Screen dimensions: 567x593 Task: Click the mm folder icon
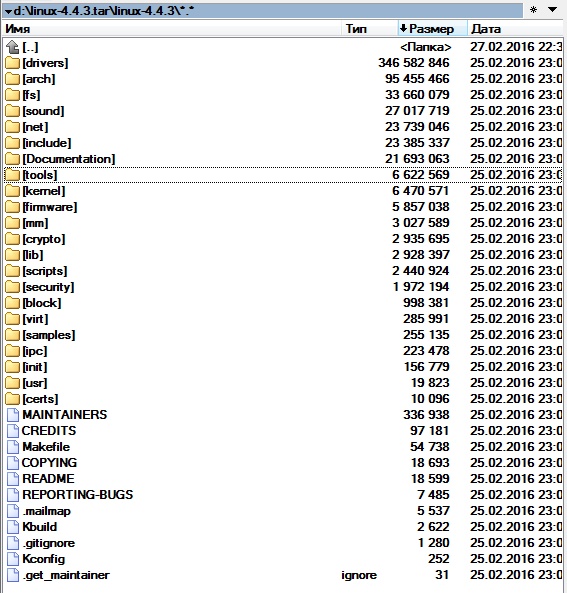pyautogui.click(x=12, y=223)
